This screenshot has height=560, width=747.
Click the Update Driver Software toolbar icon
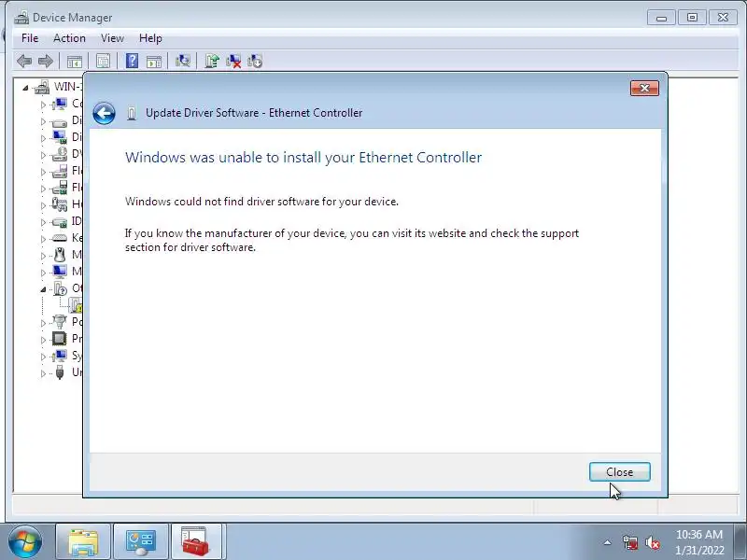tap(212, 61)
